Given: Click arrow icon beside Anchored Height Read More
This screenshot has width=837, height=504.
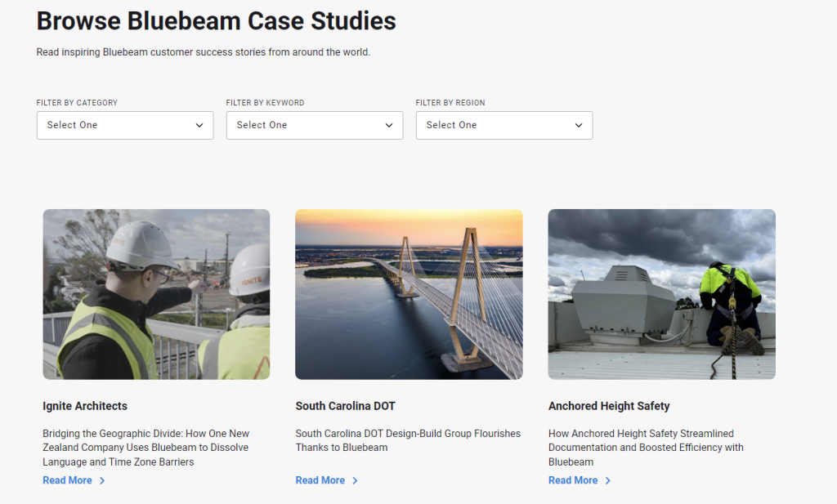Looking at the screenshot, I should pyautogui.click(x=607, y=480).
